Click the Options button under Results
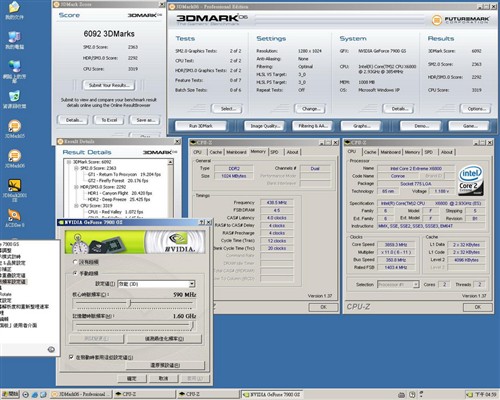The width and height of the screenshot is (500, 400). (x=476, y=109)
